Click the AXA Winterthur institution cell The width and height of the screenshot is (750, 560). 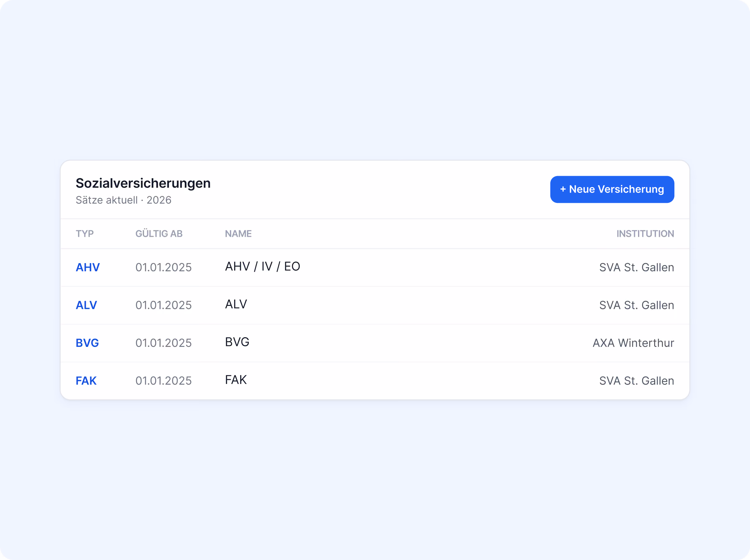(x=633, y=343)
